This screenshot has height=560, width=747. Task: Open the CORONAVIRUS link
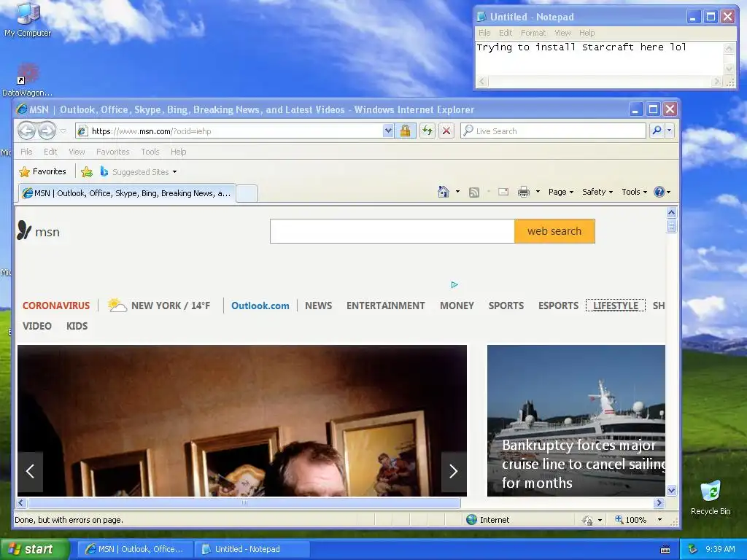point(56,306)
